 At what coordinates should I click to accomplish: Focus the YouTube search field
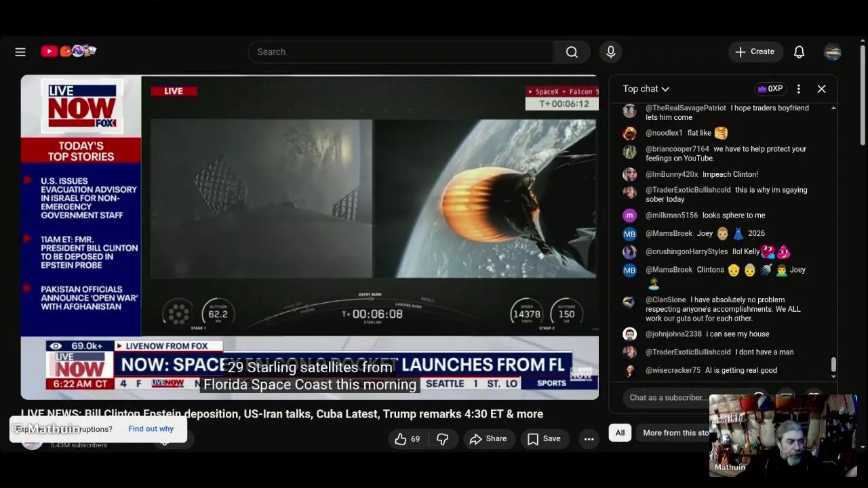(401, 52)
